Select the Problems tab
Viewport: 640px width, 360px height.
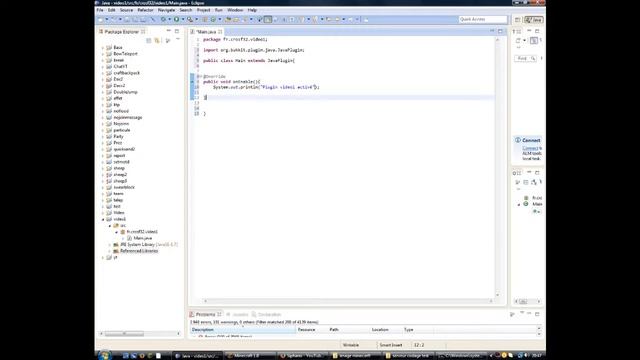205,314
